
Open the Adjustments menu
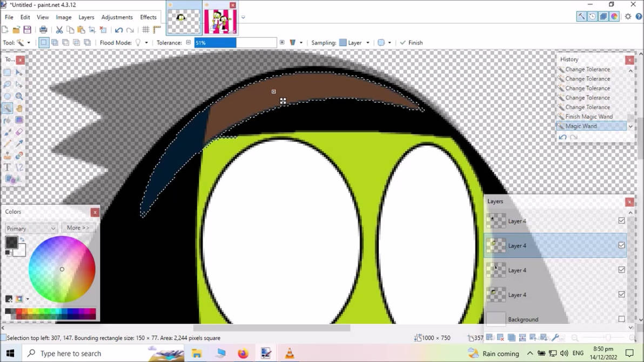[117, 17]
